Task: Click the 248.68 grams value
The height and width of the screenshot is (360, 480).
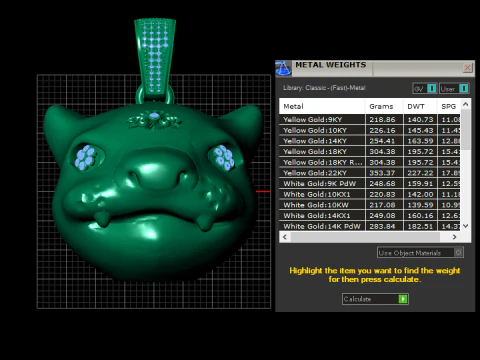Action: [382, 183]
